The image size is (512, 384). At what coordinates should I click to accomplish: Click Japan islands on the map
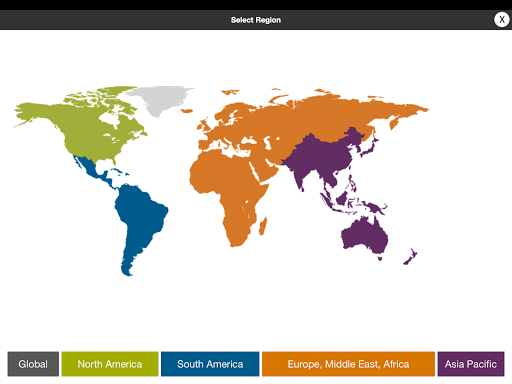[x=370, y=147]
